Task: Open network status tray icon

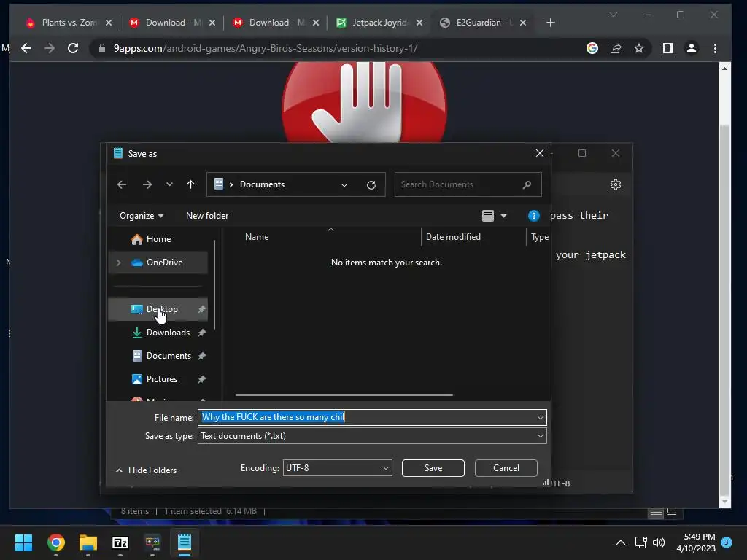Action: 640,542
